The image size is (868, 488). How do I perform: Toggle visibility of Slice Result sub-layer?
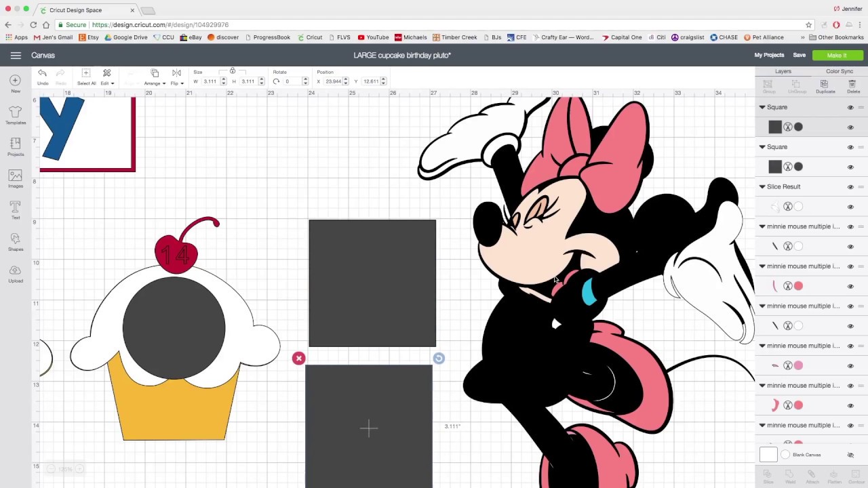coord(850,207)
